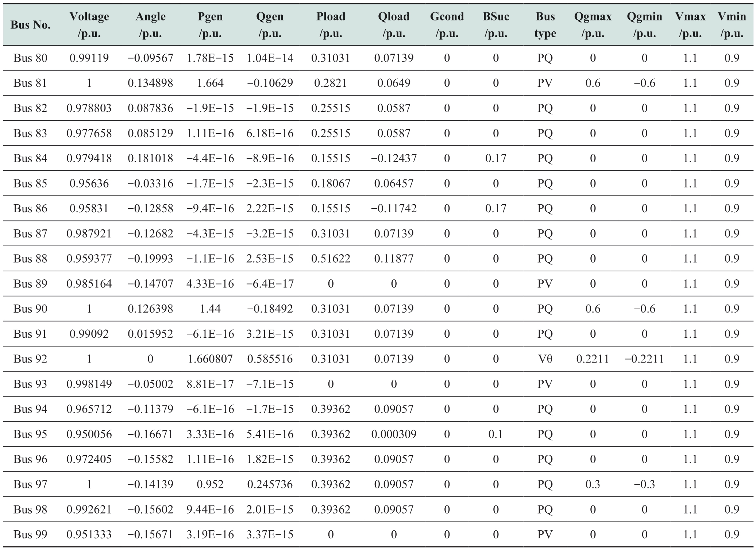Click BSuc value 0.1 for Bus 95
This screenshot has width=756, height=550.
(x=496, y=434)
